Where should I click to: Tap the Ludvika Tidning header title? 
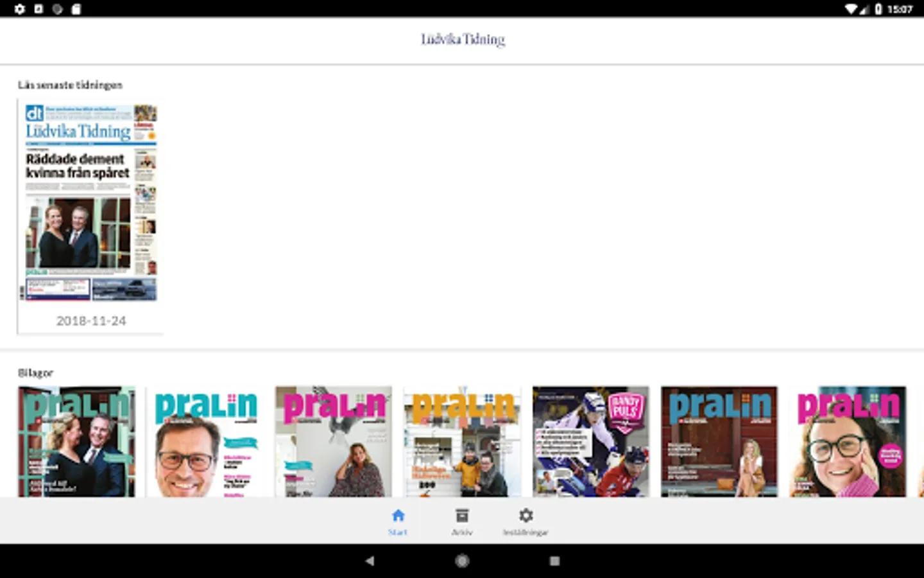(x=463, y=39)
